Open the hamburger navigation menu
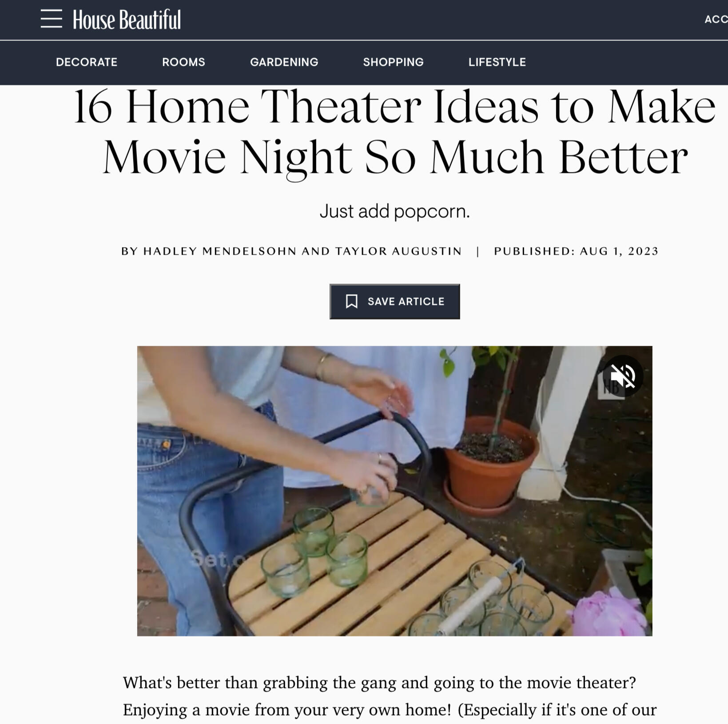Screen dimensions: 728x724 (51, 19)
